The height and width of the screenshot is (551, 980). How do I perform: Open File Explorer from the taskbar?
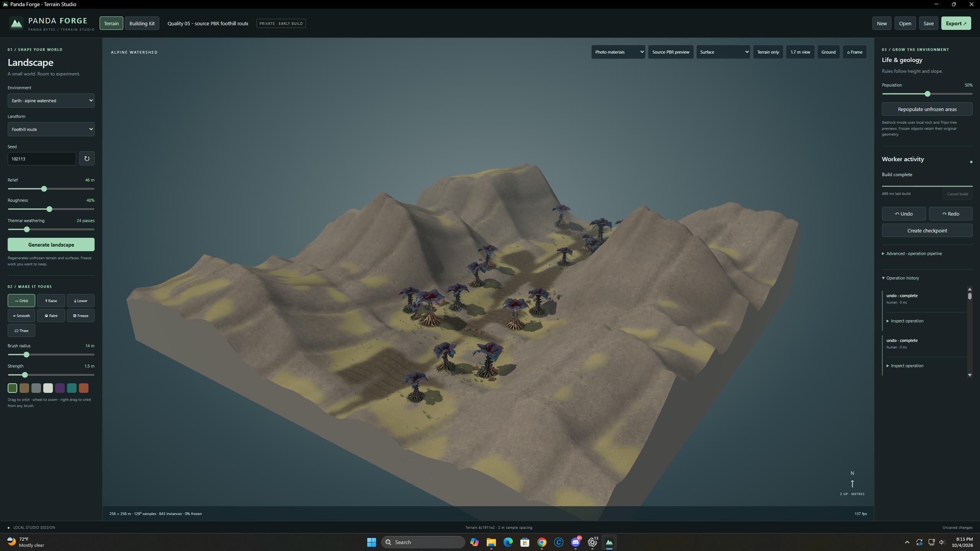(x=491, y=542)
